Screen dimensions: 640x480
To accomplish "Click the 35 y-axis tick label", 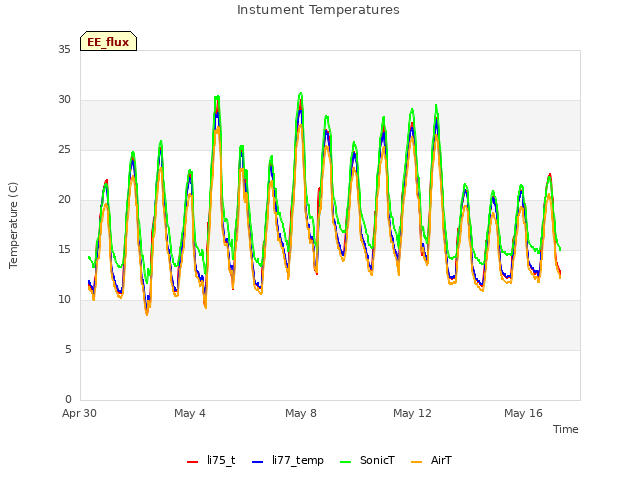I will (64, 49).
